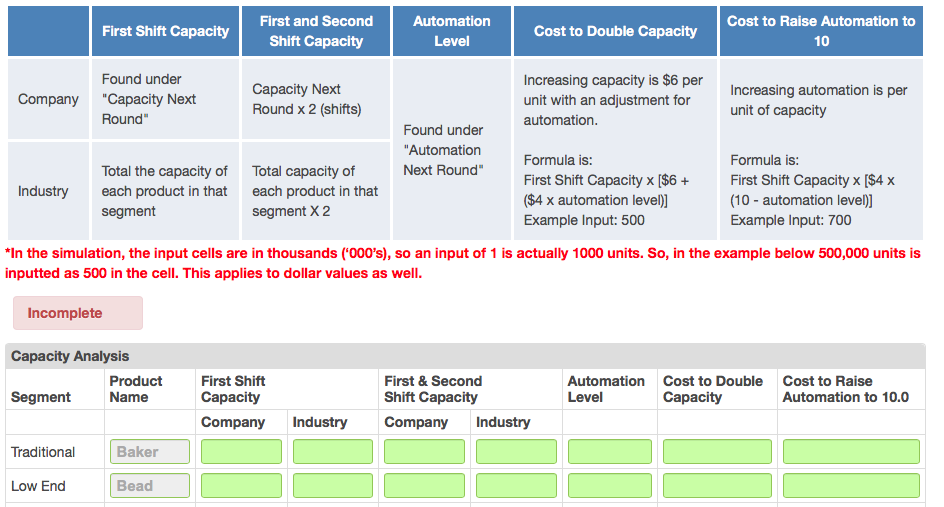Click Traditional First & Second Shift Industry cell

[x=517, y=452]
